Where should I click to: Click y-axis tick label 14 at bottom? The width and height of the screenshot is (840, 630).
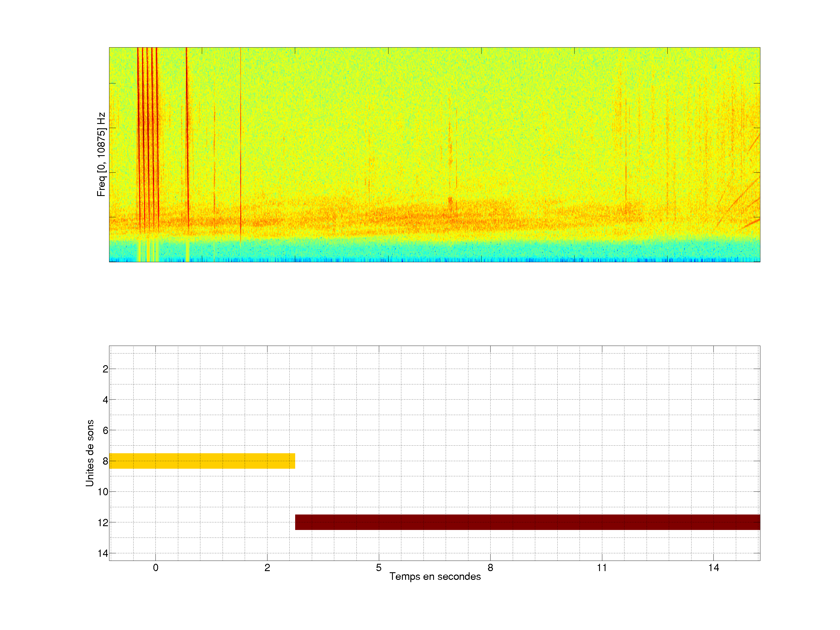coord(103,553)
